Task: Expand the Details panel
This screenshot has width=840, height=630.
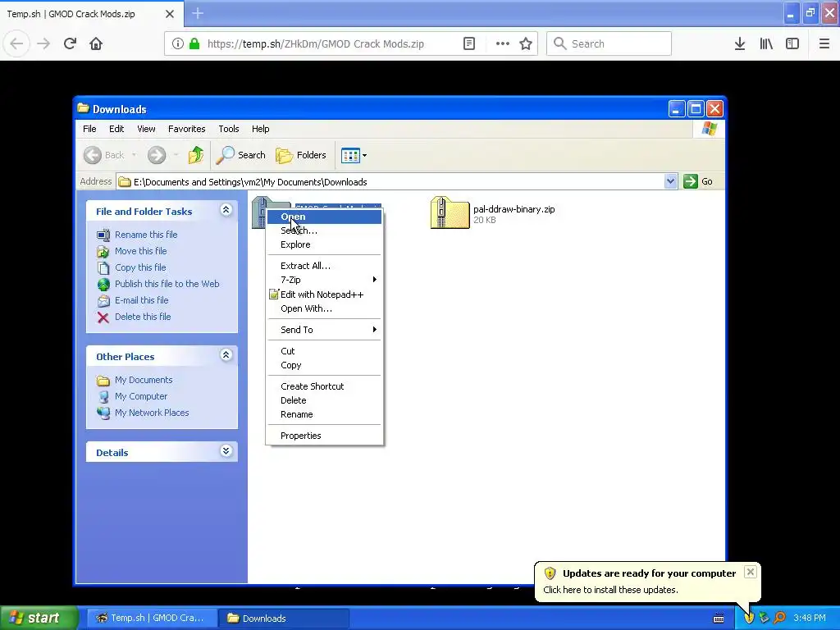Action: click(x=226, y=450)
